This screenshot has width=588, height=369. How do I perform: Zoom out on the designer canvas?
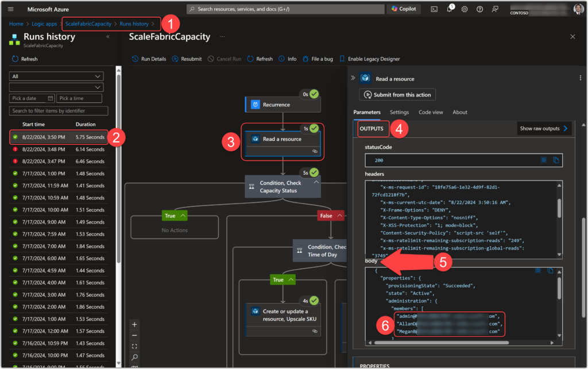tap(134, 335)
